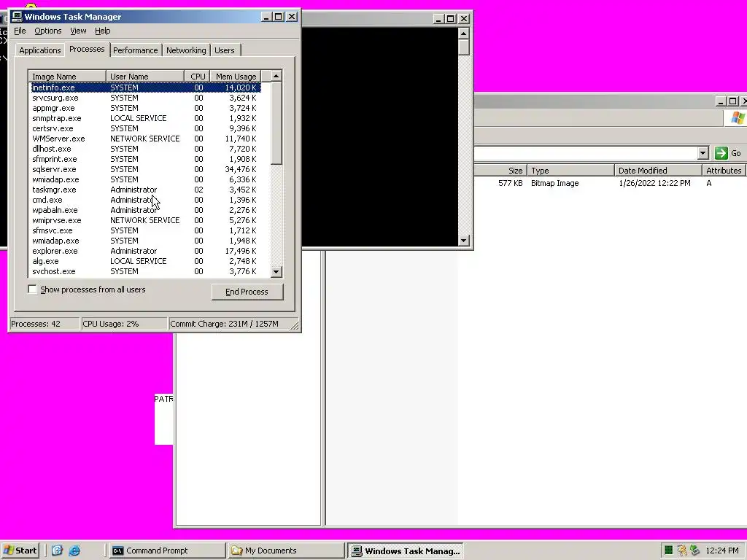Image resolution: width=747 pixels, height=560 pixels.
Task: Click the Command Prompt window scroll-up arrow
Action: coord(463,34)
